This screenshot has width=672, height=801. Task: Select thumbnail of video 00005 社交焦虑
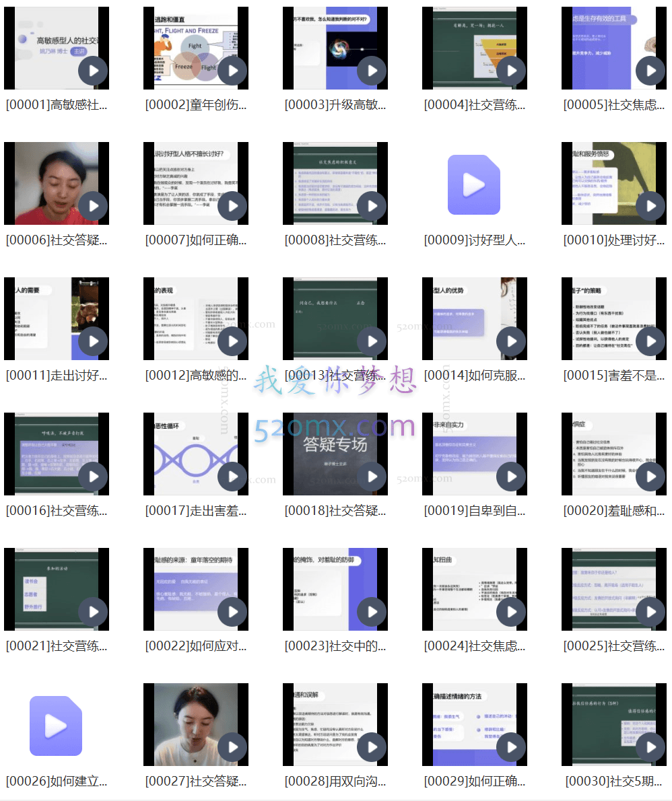pos(613,48)
